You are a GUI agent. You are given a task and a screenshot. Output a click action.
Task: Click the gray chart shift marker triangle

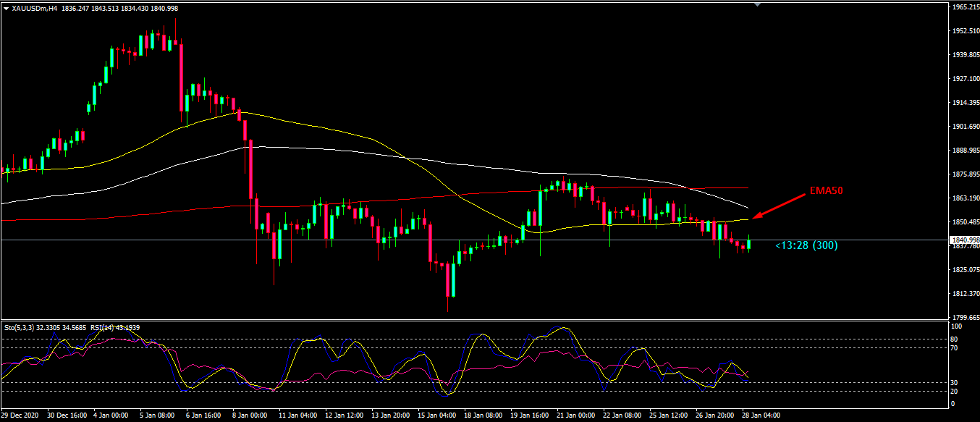757,4
